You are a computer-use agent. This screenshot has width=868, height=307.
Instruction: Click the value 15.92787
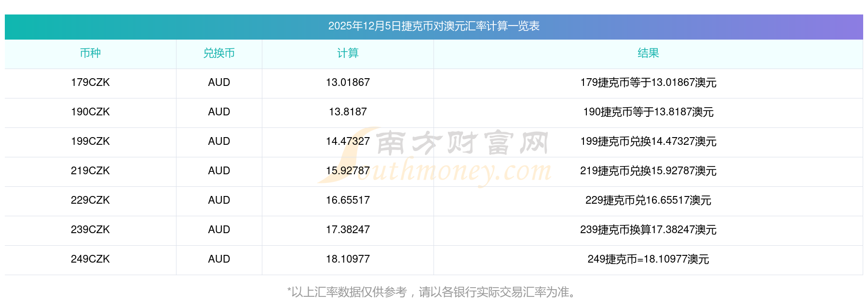coord(348,171)
